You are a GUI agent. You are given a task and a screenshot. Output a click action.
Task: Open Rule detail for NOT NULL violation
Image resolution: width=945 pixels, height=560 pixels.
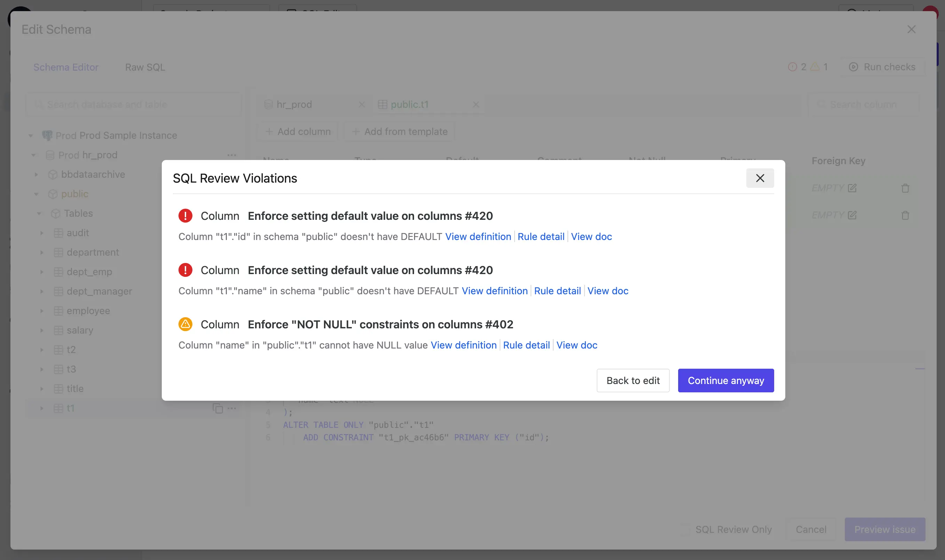(x=526, y=345)
